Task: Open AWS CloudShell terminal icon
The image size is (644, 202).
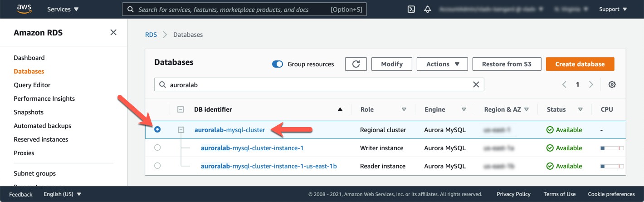Action: coord(411,9)
